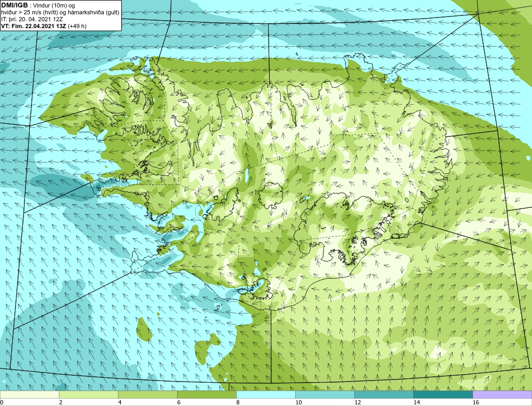The width and height of the screenshot is (532, 406).
Task: Click the legend scale label "0"
Action: [x=2, y=402]
